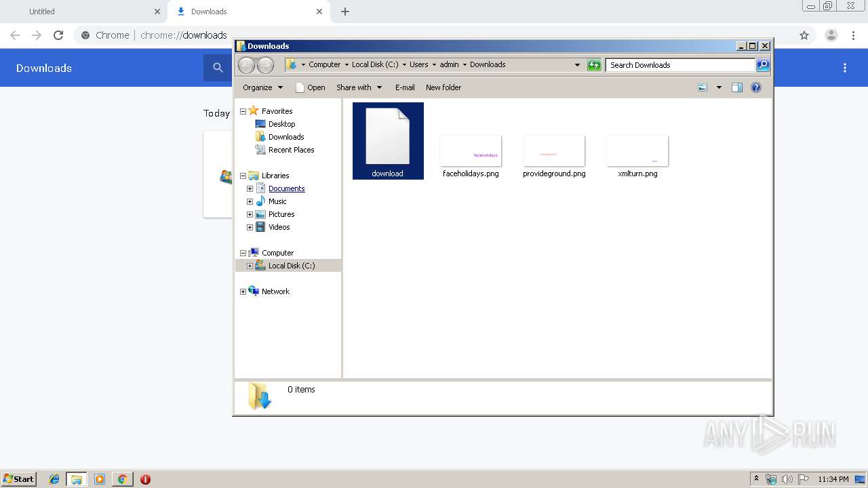This screenshot has width=868, height=488.
Task: Expand the Documents library node
Action: [250, 188]
